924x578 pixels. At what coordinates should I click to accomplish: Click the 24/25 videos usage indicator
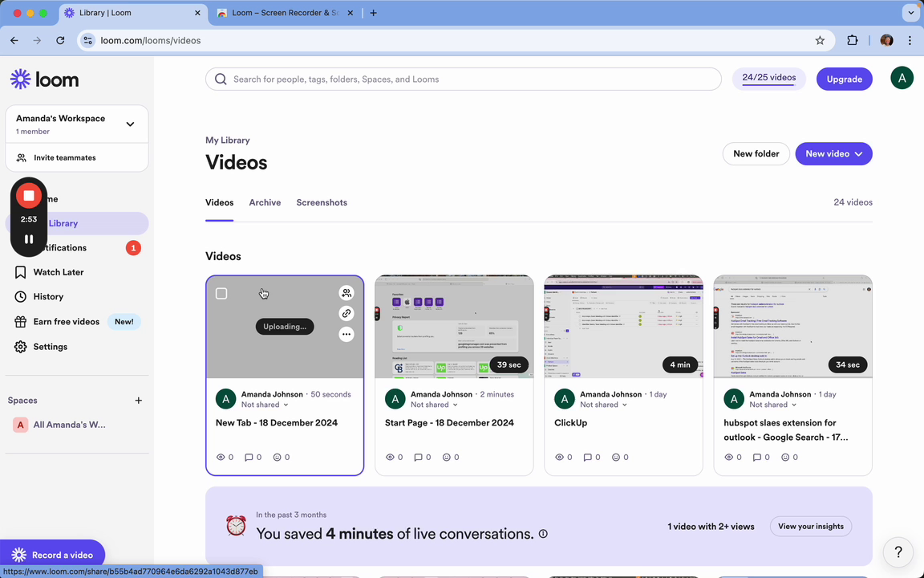768,79
